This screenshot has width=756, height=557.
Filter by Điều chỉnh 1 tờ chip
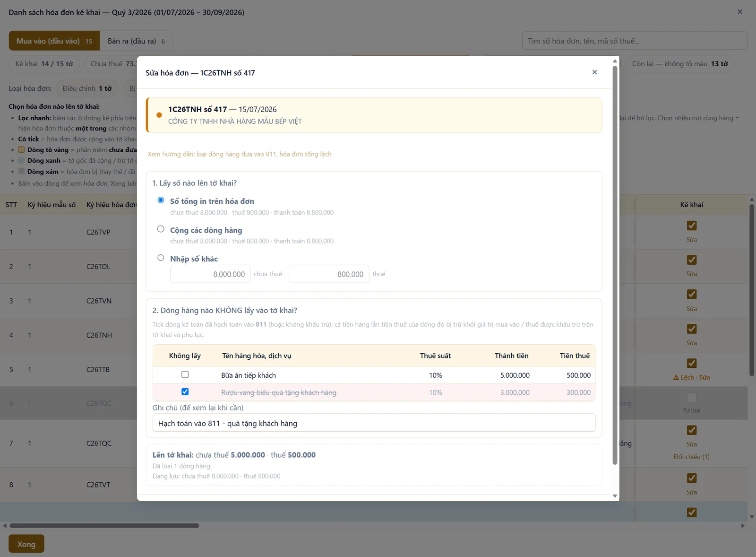pyautogui.click(x=87, y=88)
